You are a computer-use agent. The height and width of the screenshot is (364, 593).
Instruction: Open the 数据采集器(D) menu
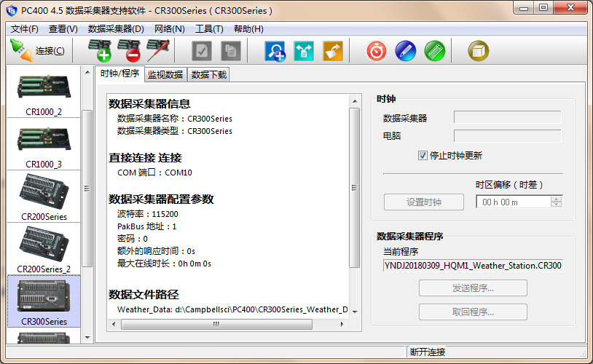tap(115, 29)
